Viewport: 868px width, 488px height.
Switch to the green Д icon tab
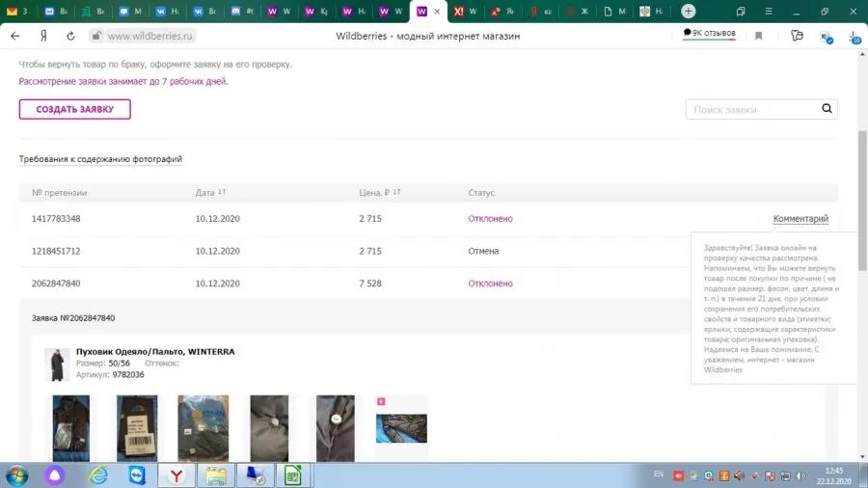click(93, 12)
